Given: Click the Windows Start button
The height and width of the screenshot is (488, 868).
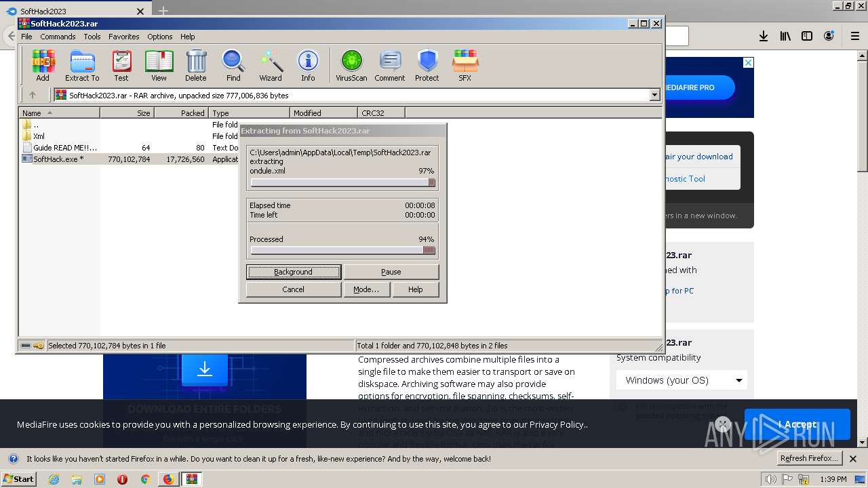Looking at the screenshot, I should (18, 479).
